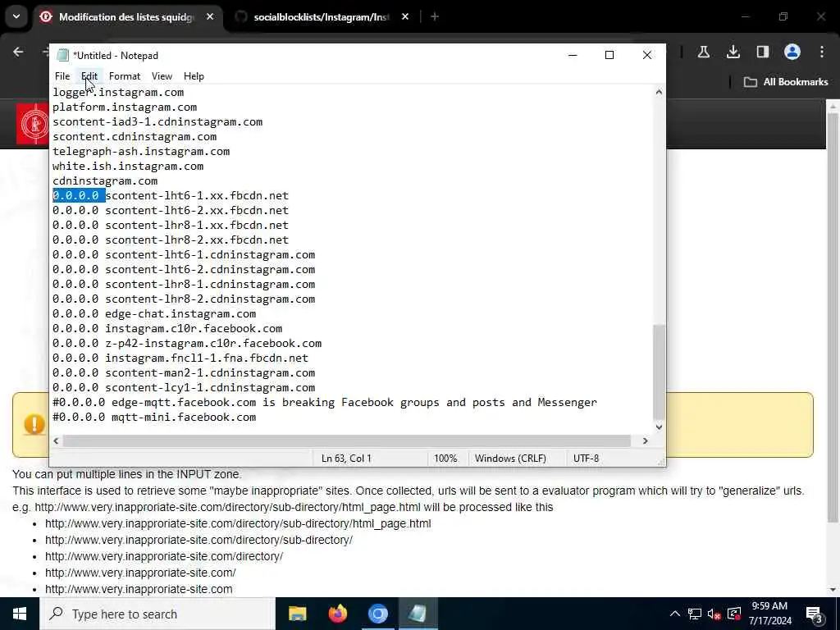This screenshot has height=630, width=840.
Task: Click line #0.0.0.0 mqtt-mini.facebook.com
Action: pyautogui.click(x=154, y=418)
